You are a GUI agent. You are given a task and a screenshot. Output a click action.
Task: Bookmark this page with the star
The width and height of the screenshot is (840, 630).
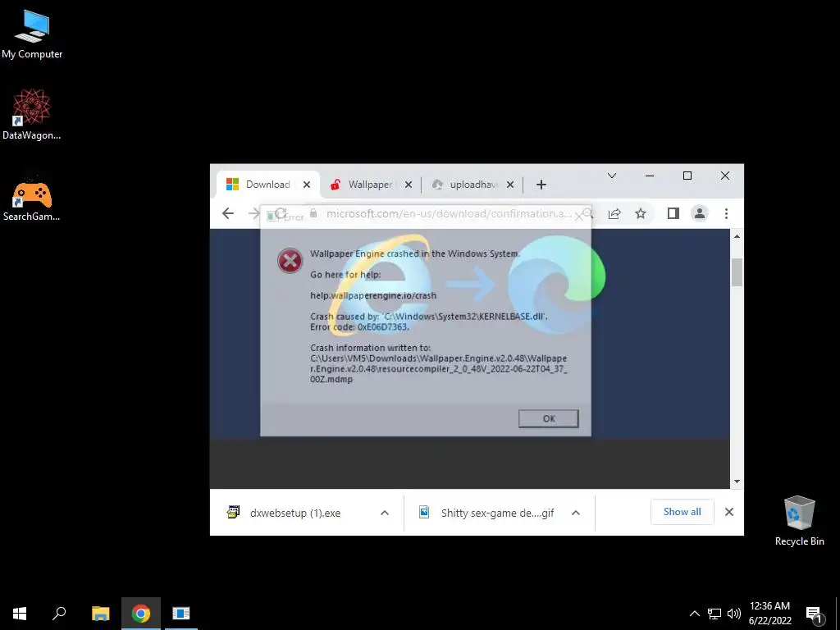click(x=641, y=214)
